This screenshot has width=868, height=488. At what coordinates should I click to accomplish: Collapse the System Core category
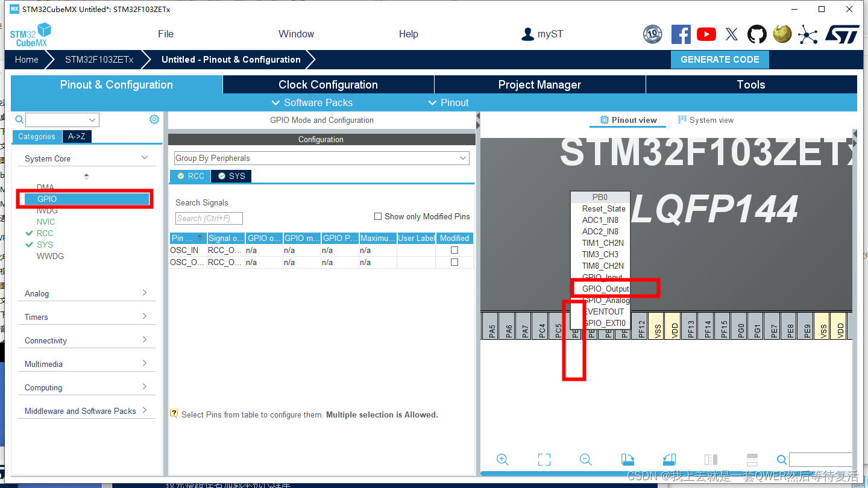(x=145, y=158)
